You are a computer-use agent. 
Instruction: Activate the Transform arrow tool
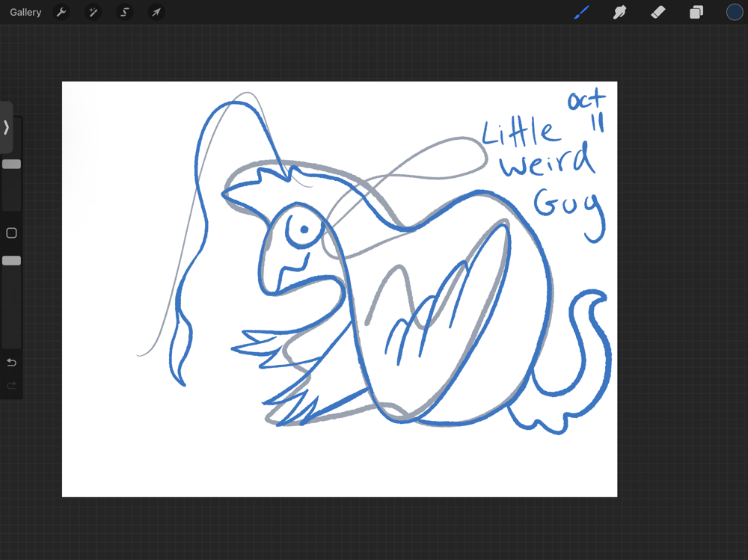pos(156,13)
